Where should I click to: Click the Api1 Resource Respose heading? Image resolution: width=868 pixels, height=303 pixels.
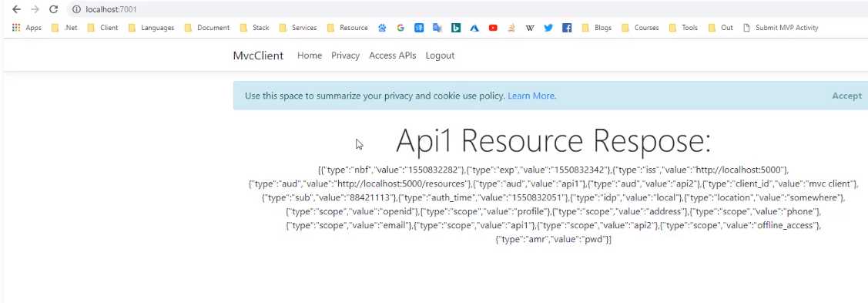coord(553,140)
